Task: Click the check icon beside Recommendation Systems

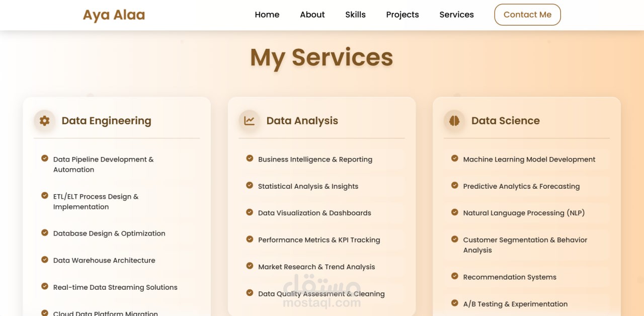Action: [x=455, y=276]
